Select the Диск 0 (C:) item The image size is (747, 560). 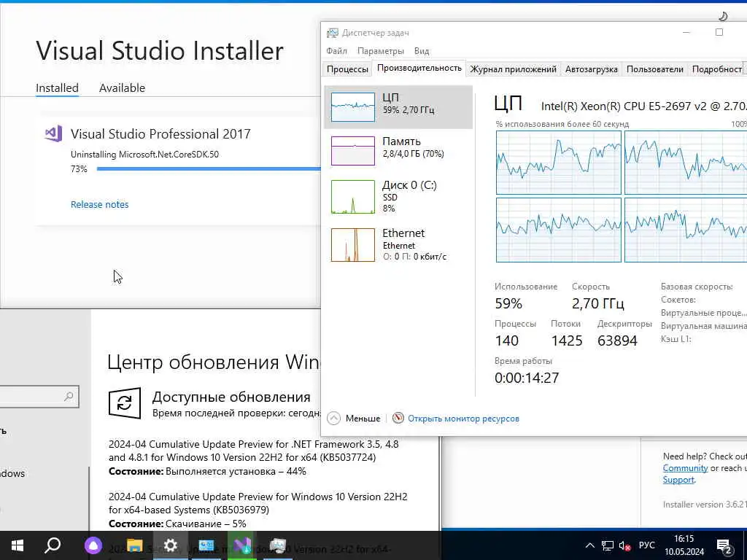[398, 196]
